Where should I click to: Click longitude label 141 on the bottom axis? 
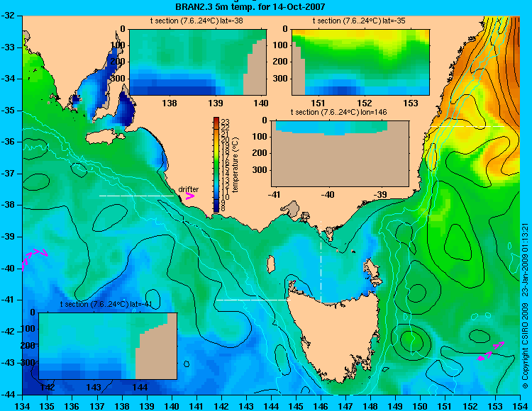[196, 406]
